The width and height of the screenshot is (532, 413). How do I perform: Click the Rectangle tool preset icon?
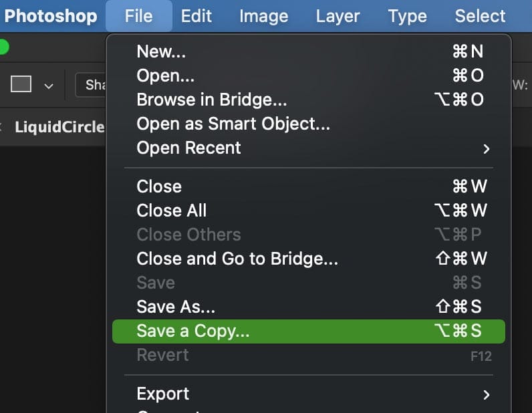click(x=21, y=85)
